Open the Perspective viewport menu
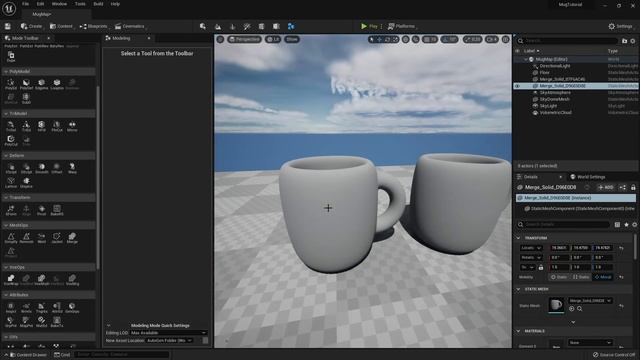 pyautogui.click(x=244, y=39)
